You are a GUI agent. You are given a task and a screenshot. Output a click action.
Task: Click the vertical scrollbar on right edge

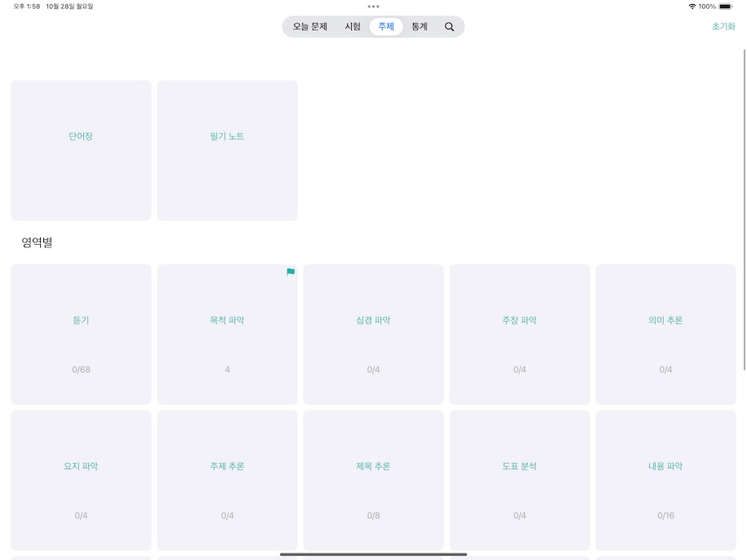[745, 210]
